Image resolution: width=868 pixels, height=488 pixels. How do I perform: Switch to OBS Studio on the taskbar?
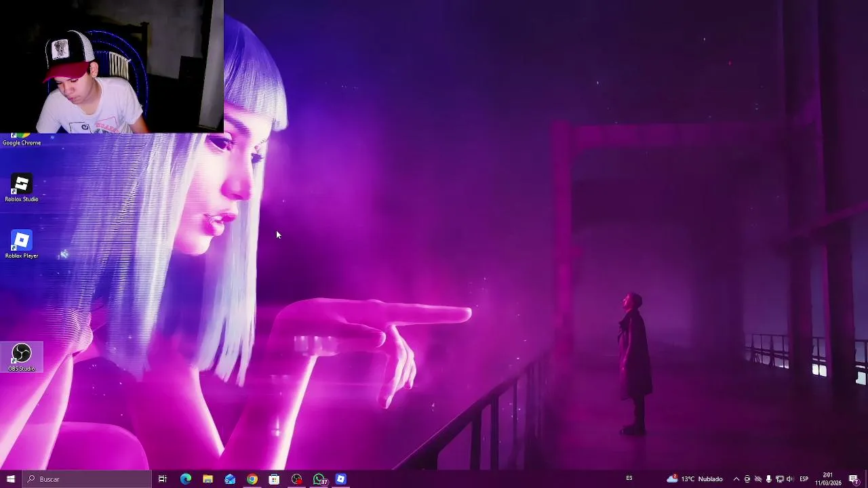coord(296,479)
